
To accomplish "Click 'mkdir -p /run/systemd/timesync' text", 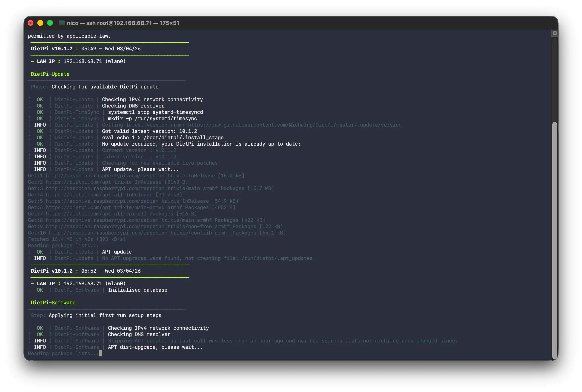I will point(152,119).
